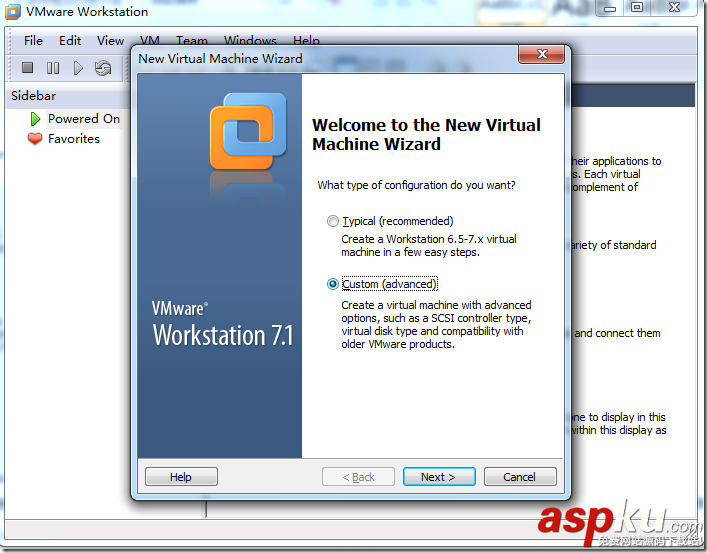Select the Typical (recommended) radio button
This screenshot has height=553, width=708.
pos(332,221)
